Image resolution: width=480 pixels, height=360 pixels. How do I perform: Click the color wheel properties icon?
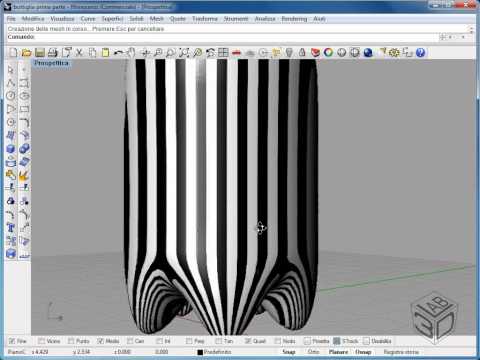tap(328, 52)
